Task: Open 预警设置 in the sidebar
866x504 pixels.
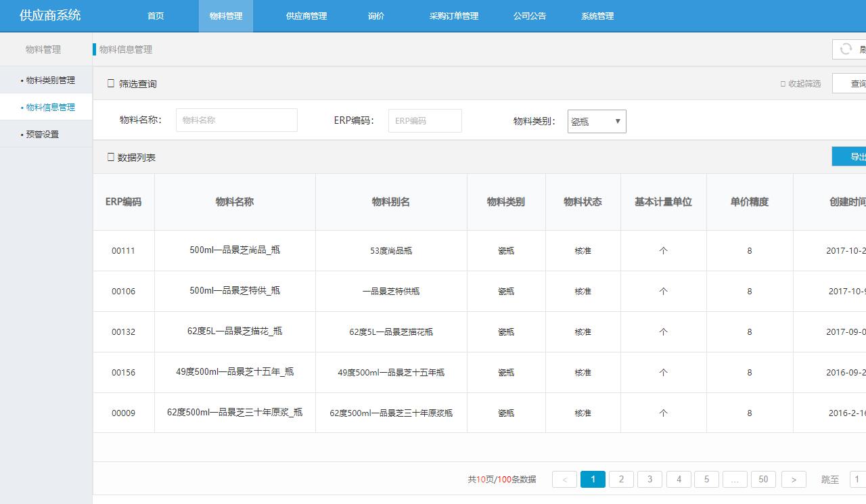Action: (x=46, y=134)
